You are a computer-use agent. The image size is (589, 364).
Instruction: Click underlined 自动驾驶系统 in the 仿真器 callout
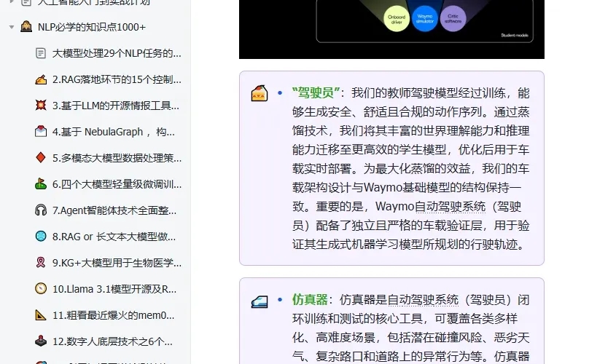click(423, 299)
